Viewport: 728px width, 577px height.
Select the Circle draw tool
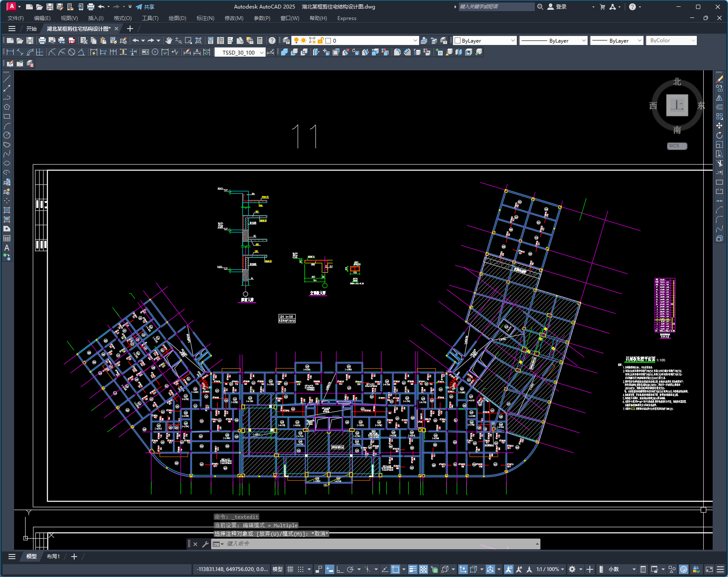point(7,135)
